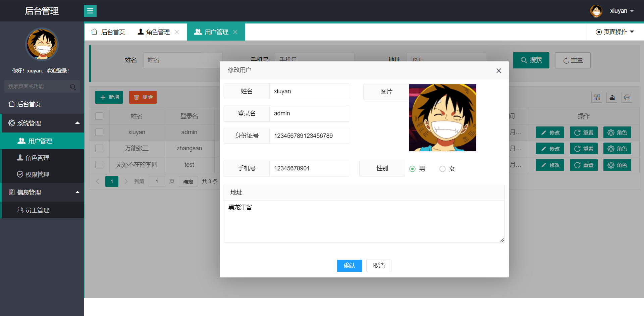Click the pagination 确定 button
The image size is (644, 316).
188,181
